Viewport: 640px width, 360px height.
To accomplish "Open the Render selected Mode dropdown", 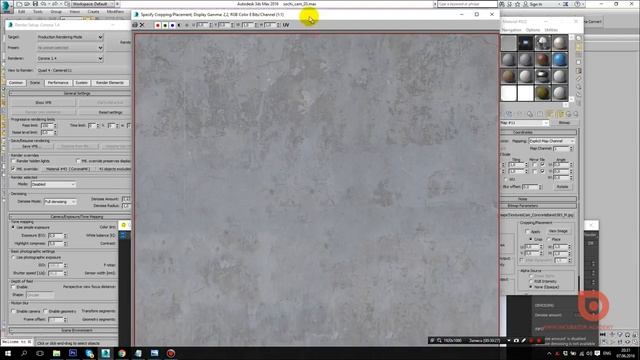I will (x=53, y=184).
